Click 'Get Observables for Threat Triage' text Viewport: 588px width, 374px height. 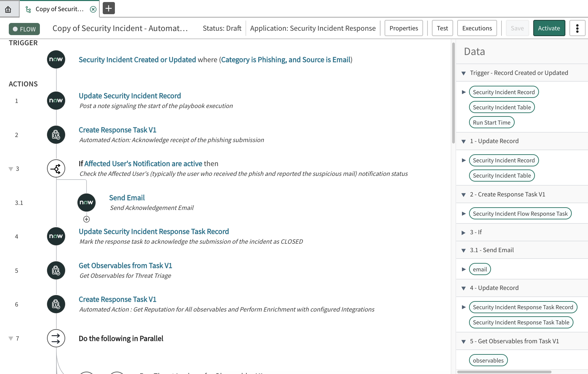125,276
